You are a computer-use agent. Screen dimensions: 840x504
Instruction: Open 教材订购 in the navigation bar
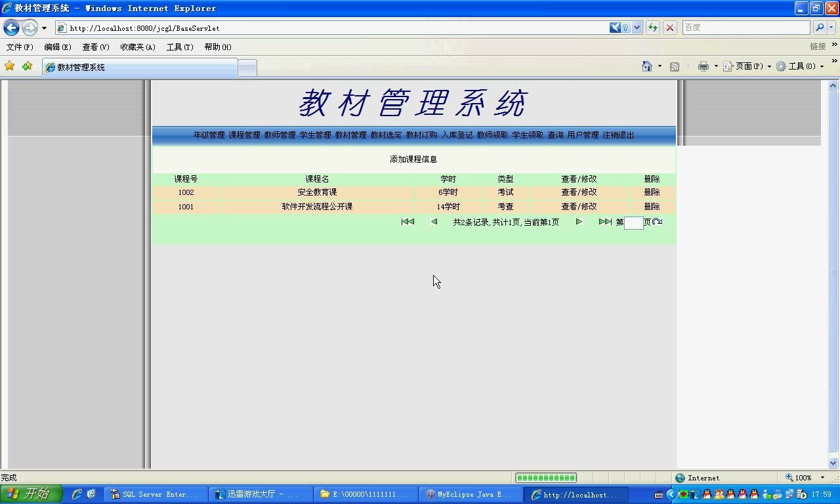[x=421, y=135]
